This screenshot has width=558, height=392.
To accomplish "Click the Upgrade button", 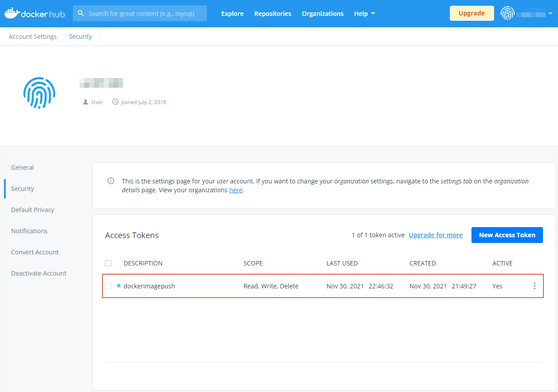I will [471, 13].
